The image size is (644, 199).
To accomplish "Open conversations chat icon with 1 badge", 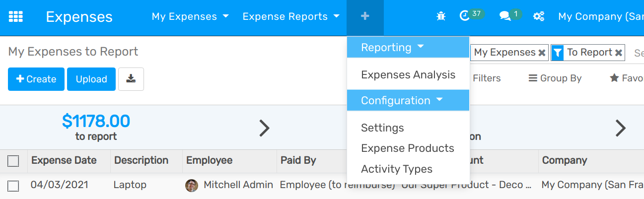I will pyautogui.click(x=511, y=15).
